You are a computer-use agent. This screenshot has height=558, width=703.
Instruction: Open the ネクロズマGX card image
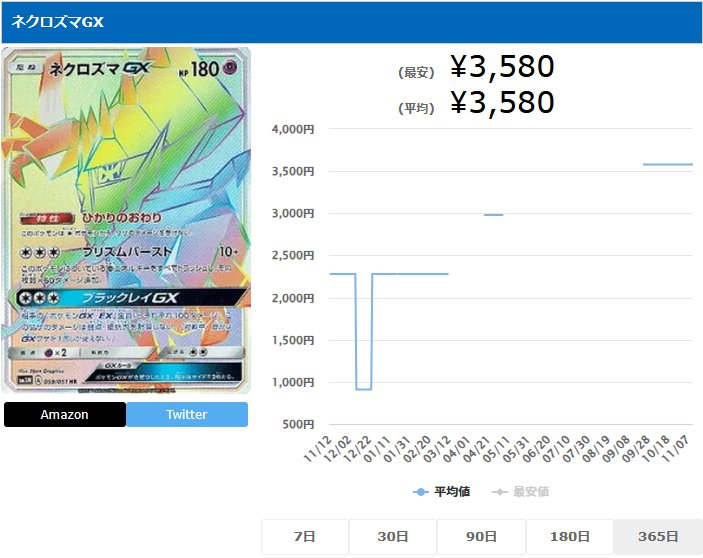126,220
